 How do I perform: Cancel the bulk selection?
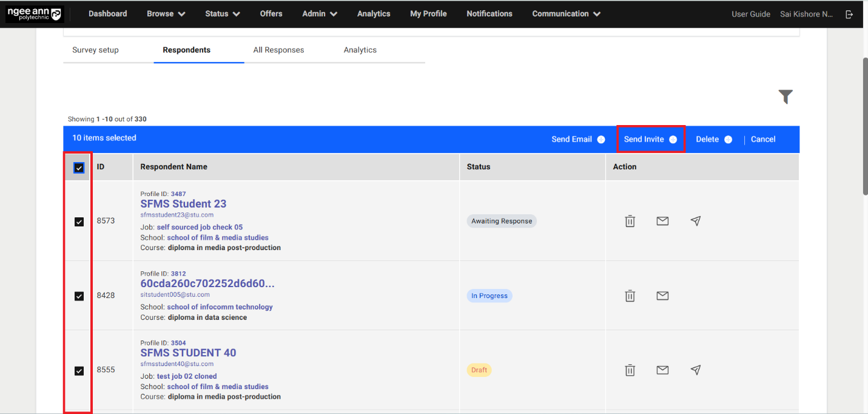point(762,139)
